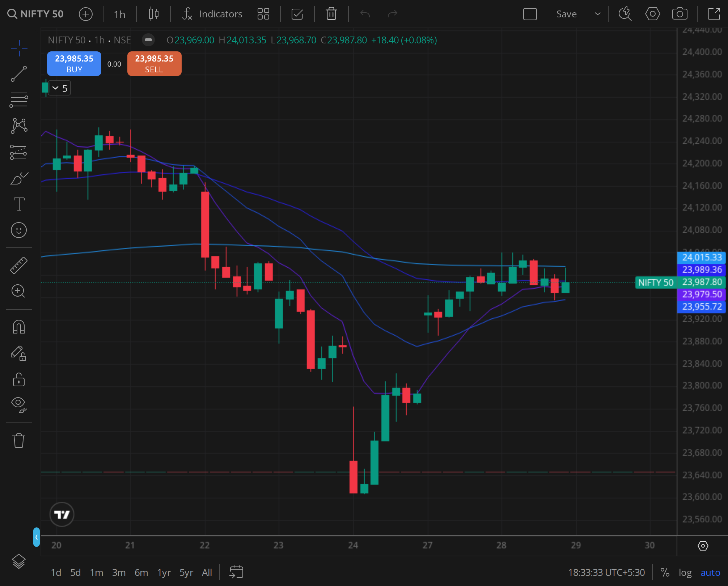Select the Text annotation tool

click(19, 204)
